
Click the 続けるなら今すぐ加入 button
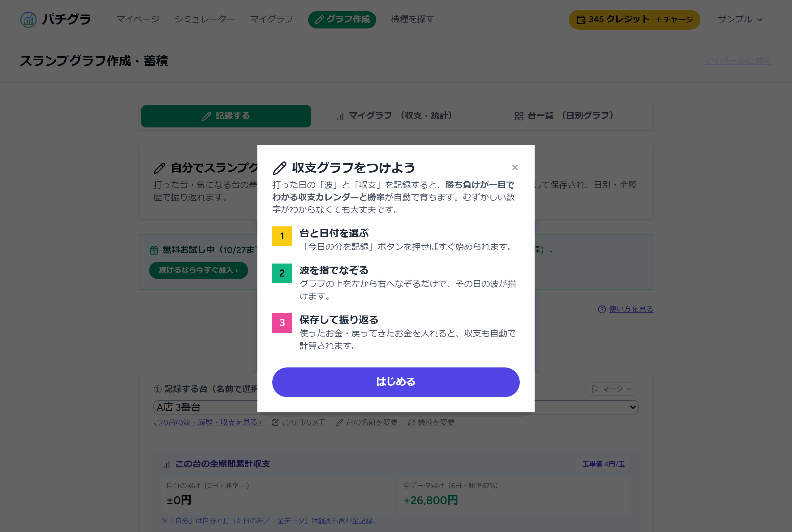(199, 270)
